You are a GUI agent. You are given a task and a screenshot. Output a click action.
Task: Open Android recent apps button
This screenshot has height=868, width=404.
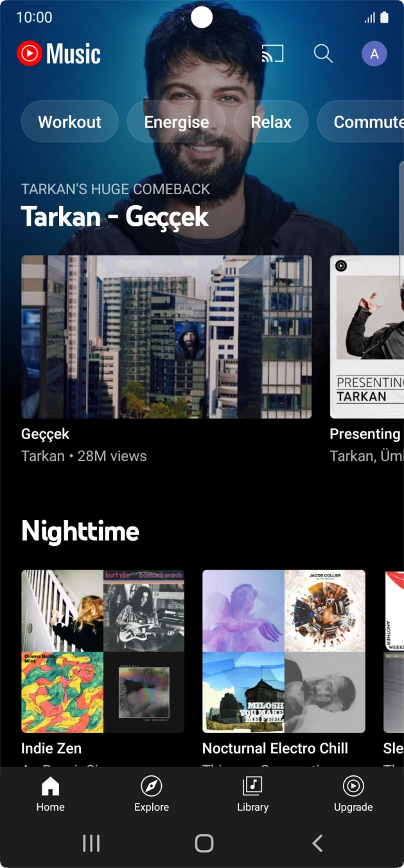(x=91, y=844)
